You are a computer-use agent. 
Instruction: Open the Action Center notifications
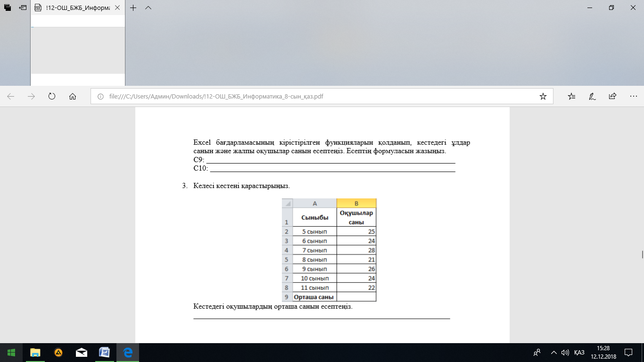tap(628, 353)
